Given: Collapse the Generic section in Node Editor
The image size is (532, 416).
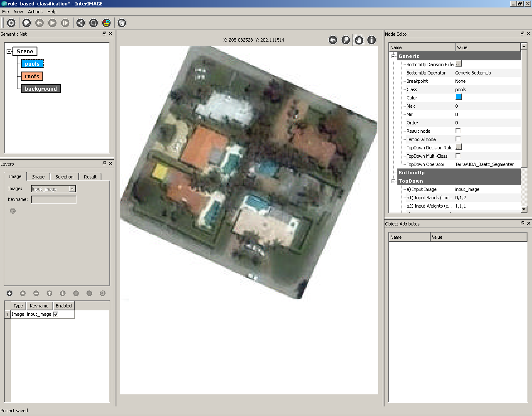Looking at the screenshot, I should coord(393,56).
